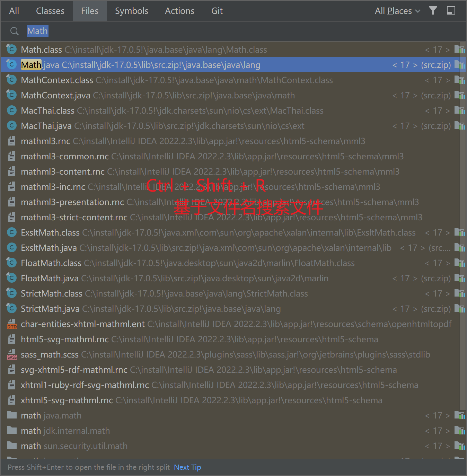The image size is (467, 476).
Task: Click file icon beside mathml3-inc.rnc
Action: [12, 187]
